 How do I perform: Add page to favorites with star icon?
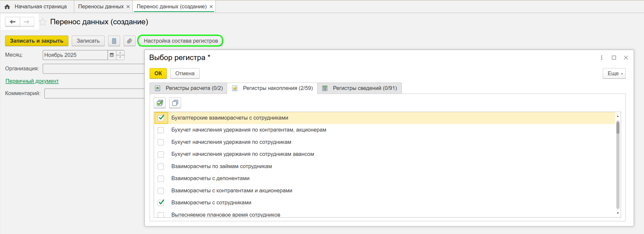pos(43,22)
